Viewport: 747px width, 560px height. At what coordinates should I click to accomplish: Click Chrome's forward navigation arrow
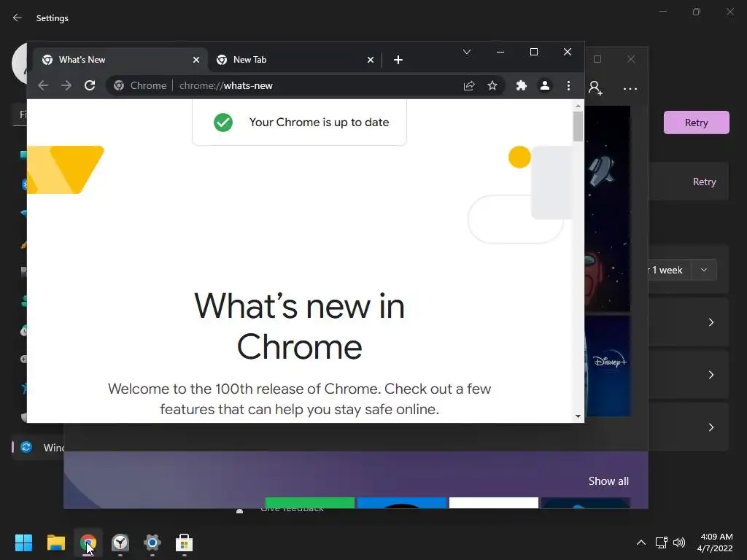point(66,86)
